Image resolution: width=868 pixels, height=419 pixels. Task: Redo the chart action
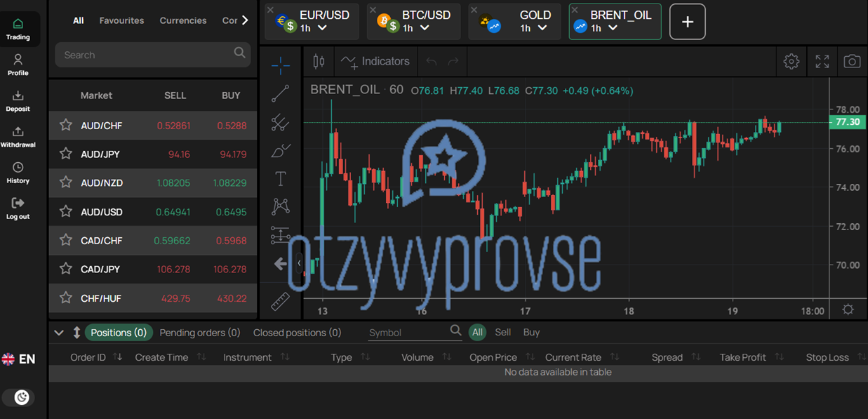(x=453, y=62)
